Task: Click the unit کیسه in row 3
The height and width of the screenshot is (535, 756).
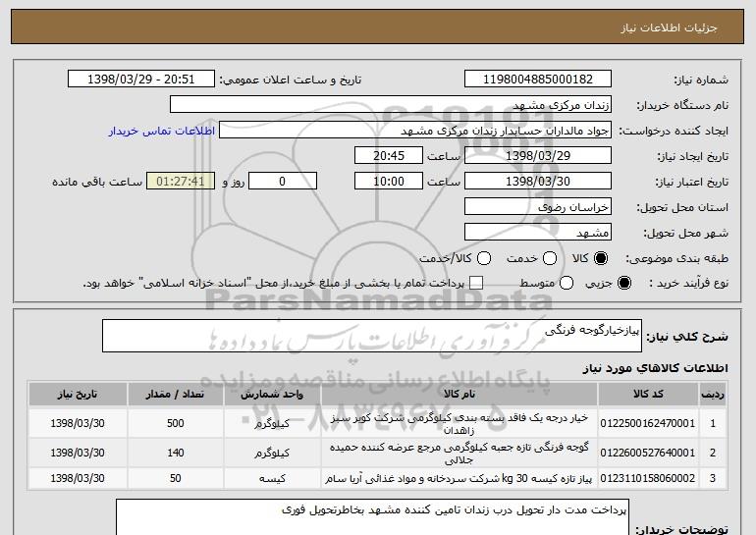Action: click(x=272, y=479)
